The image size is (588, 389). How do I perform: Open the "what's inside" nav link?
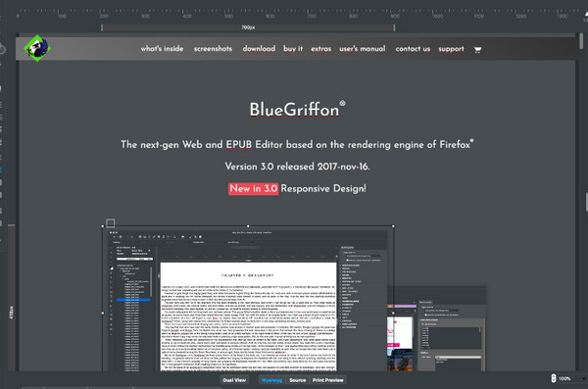click(162, 49)
